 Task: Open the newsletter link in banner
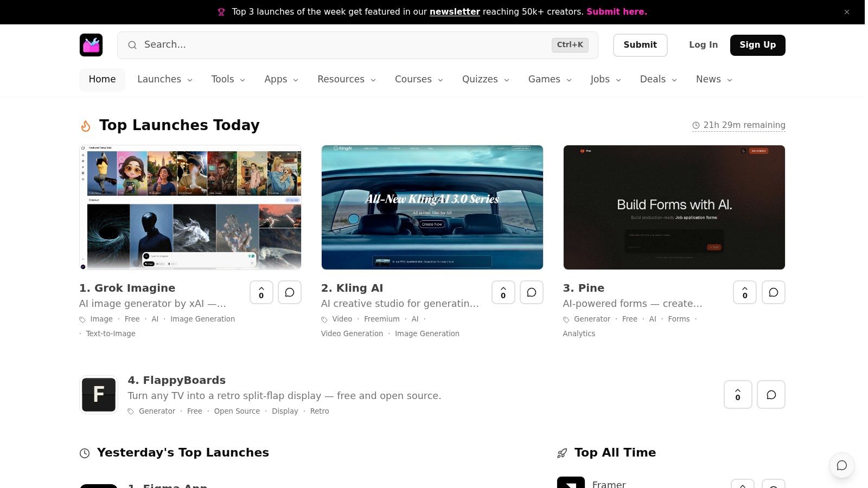[x=455, y=12]
